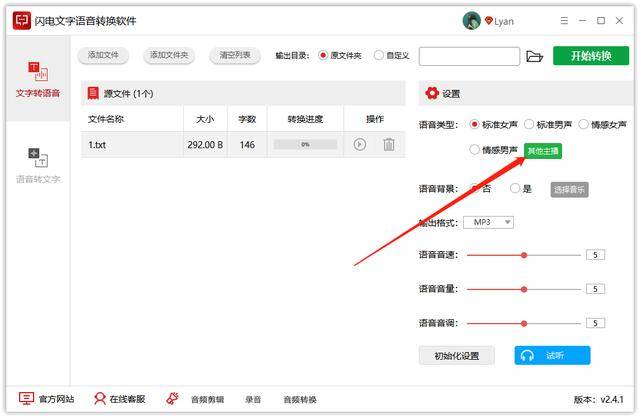
Task: Open the 文字转语音 sidebar tab
Action: click(38, 79)
